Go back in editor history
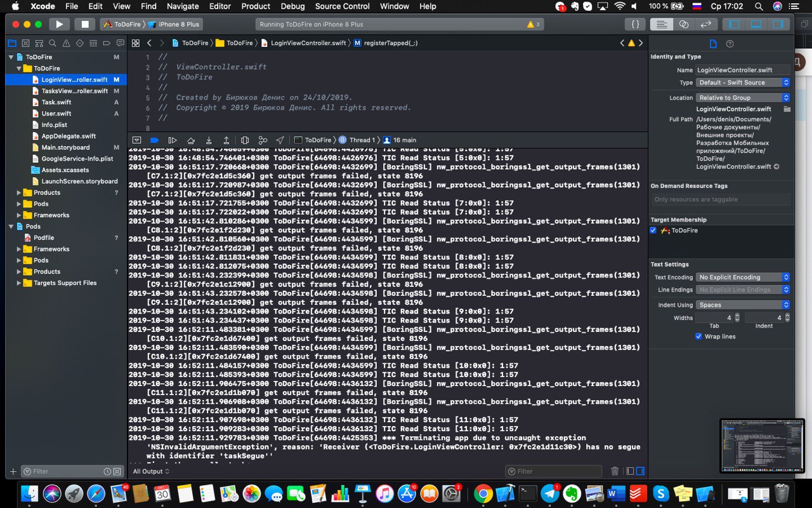The height and width of the screenshot is (508, 812). tap(150, 43)
